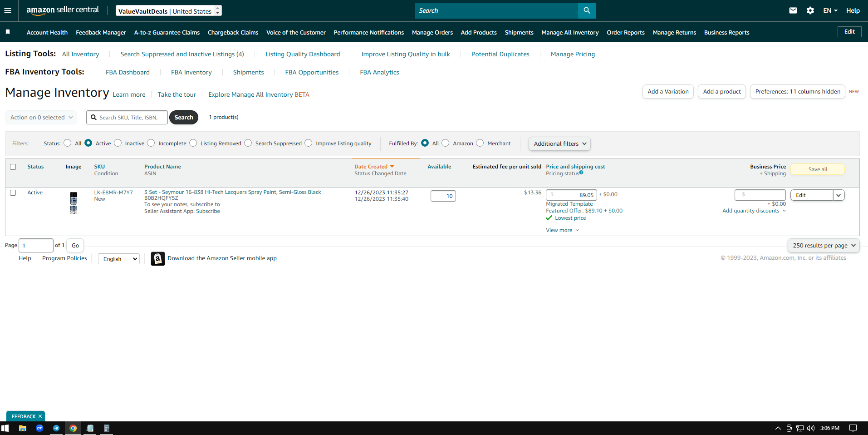Select the Search Suppressed radio button
Viewport: 868px width, 435px height.
pos(248,143)
